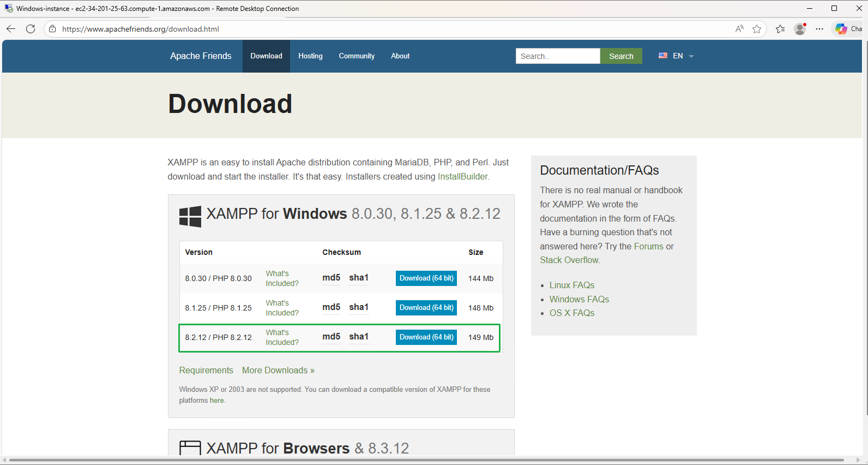Open the Copilot chat icon

841,29
